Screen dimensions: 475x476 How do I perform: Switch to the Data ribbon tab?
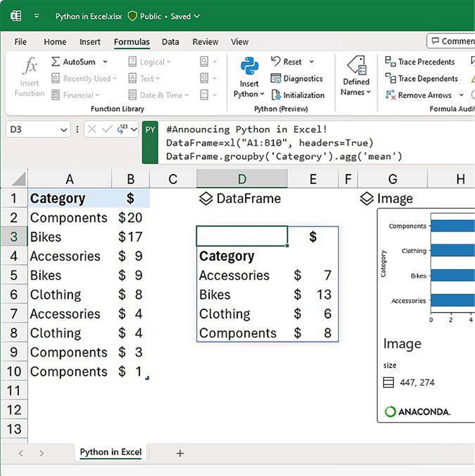point(170,42)
